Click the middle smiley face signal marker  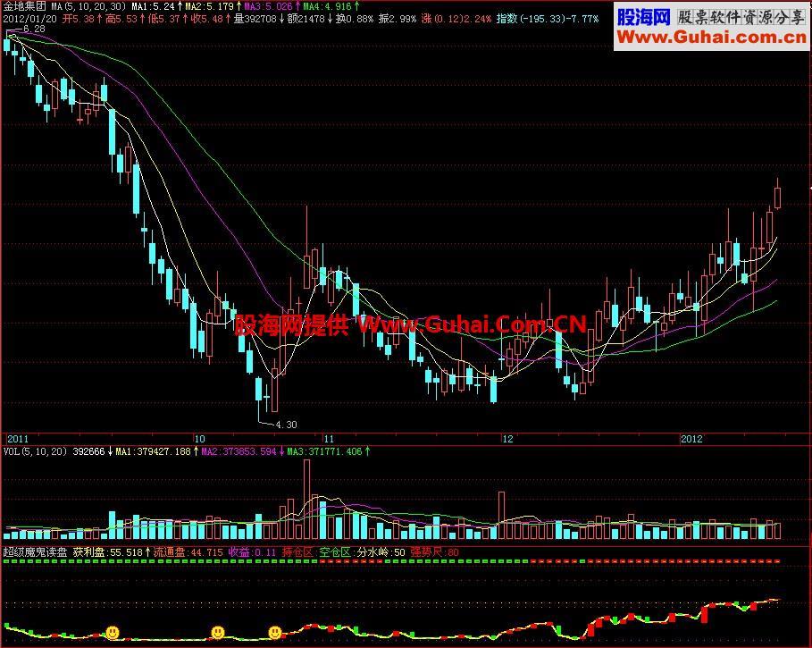click(x=217, y=633)
